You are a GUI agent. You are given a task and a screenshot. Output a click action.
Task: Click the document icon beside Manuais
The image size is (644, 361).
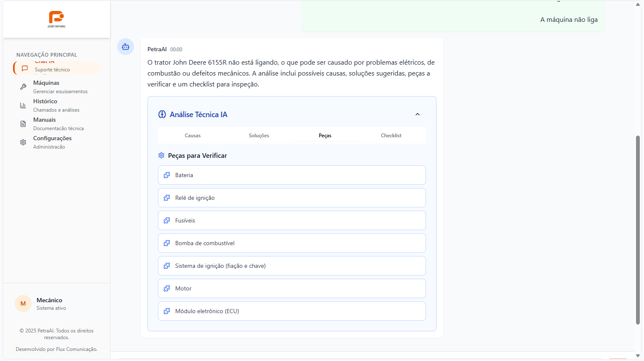(23, 124)
